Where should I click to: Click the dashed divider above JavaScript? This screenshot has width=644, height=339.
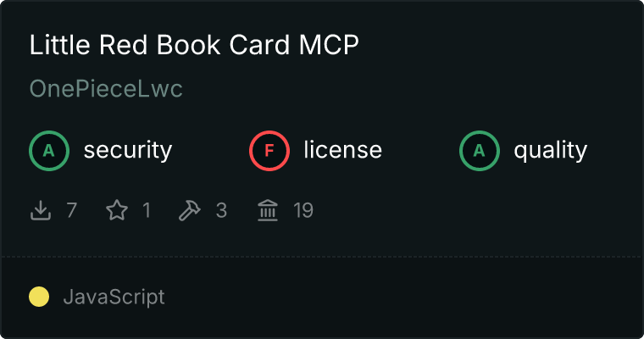tap(322, 257)
